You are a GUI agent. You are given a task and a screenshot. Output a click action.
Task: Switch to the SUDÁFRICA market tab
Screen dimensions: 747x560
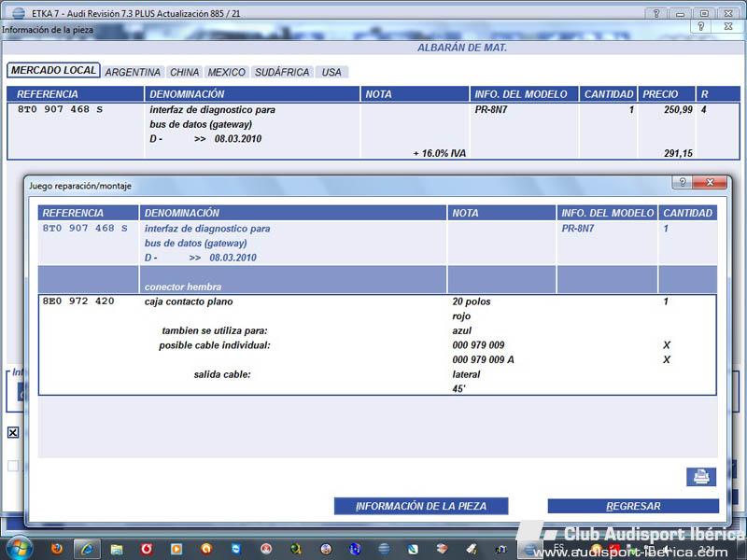(282, 73)
